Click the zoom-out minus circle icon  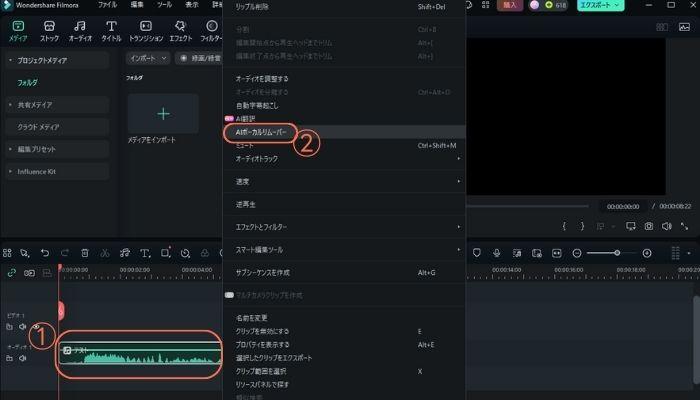coord(577,253)
